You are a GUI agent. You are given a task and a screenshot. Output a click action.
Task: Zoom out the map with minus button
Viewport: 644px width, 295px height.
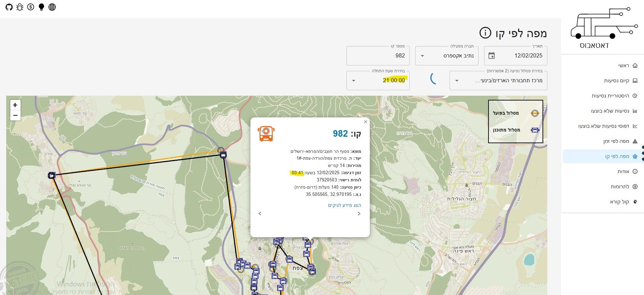(15, 115)
